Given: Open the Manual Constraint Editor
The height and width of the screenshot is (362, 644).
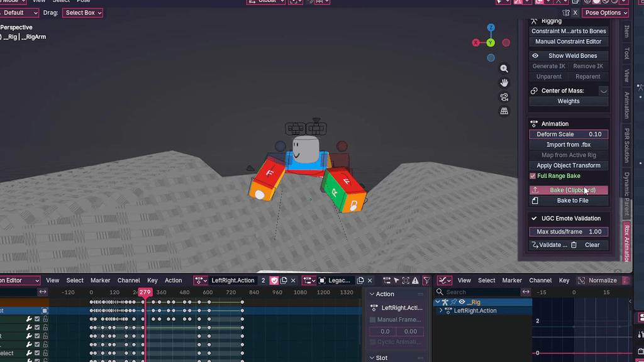Looking at the screenshot, I should pos(569,41).
